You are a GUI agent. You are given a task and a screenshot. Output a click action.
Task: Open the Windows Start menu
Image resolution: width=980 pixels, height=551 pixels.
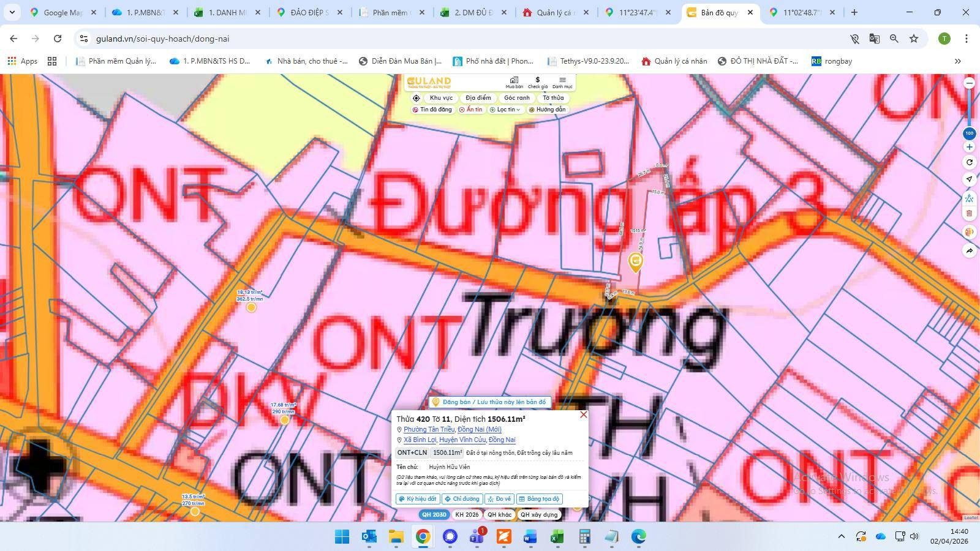(342, 537)
